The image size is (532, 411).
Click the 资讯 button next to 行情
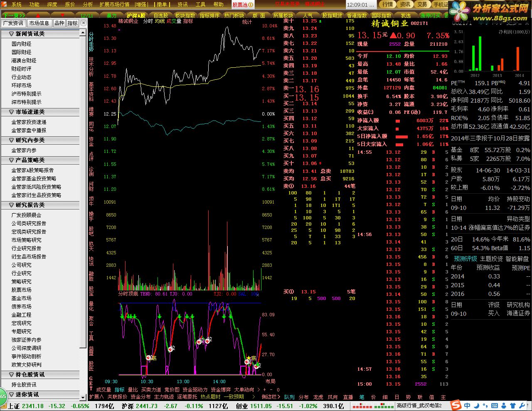coord(405,5)
